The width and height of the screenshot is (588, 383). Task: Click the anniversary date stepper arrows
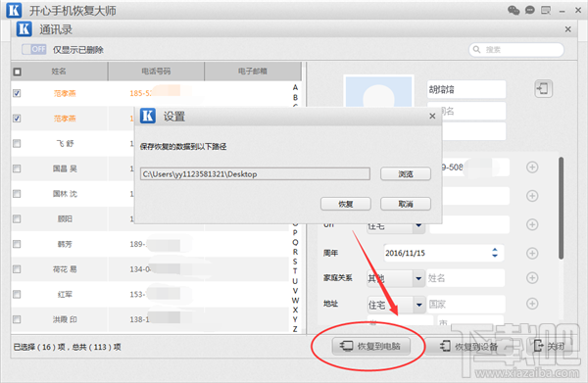click(495, 253)
